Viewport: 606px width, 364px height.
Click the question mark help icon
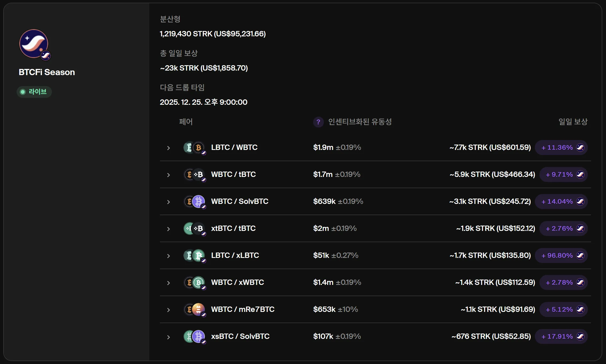(318, 122)
